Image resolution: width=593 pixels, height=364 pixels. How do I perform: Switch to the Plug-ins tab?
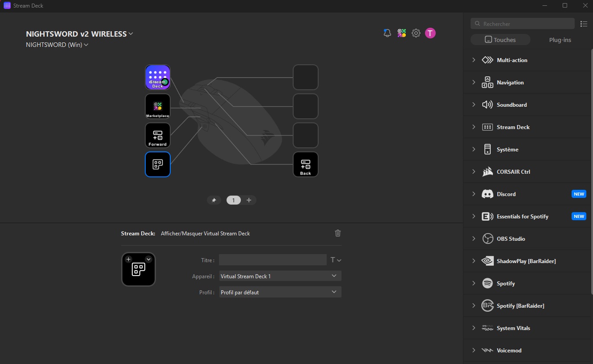pyautogui.click(x=560, y=40)
